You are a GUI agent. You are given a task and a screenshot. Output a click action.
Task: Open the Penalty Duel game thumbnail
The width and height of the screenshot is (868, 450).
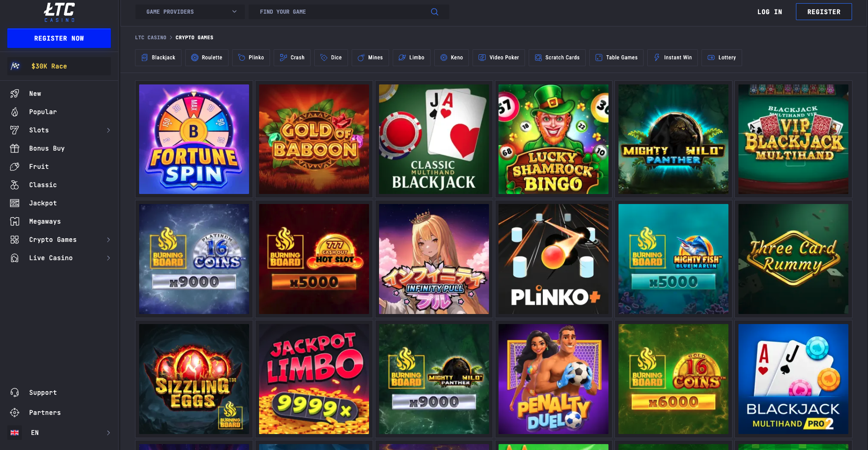click(x=554, y=379)
